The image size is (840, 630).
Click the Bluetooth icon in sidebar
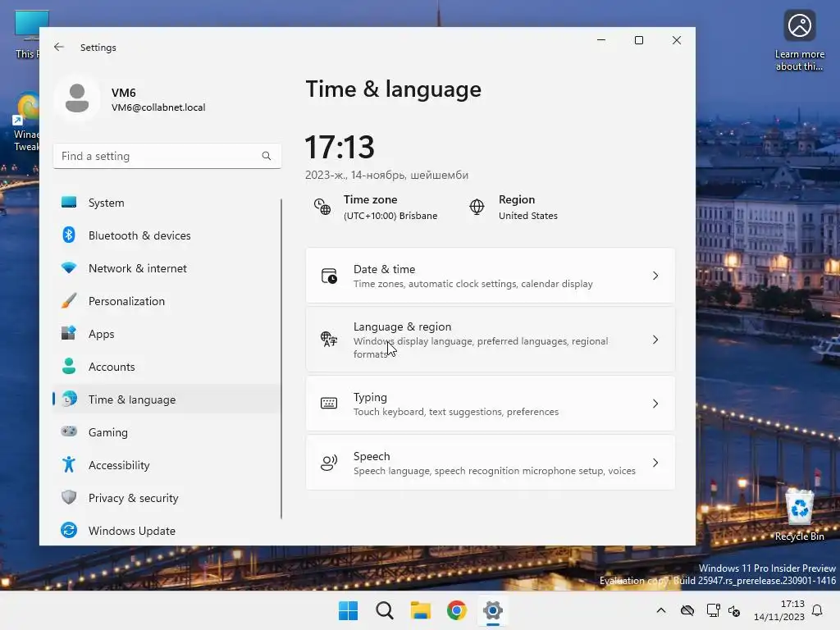(69, 235)
